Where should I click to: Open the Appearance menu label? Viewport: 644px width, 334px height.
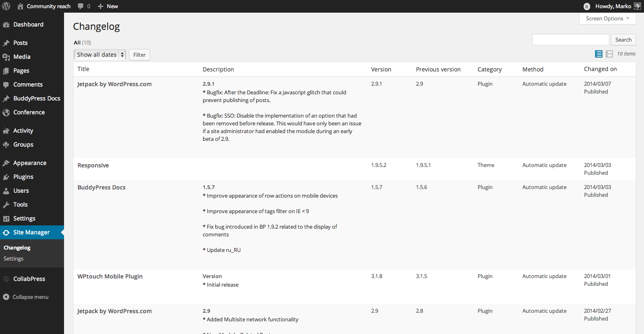pos(30,163)
